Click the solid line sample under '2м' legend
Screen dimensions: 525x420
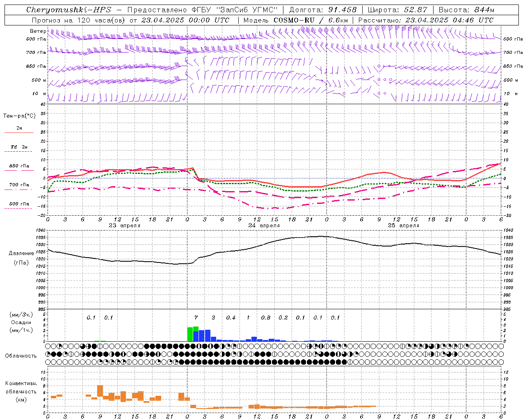19,132
